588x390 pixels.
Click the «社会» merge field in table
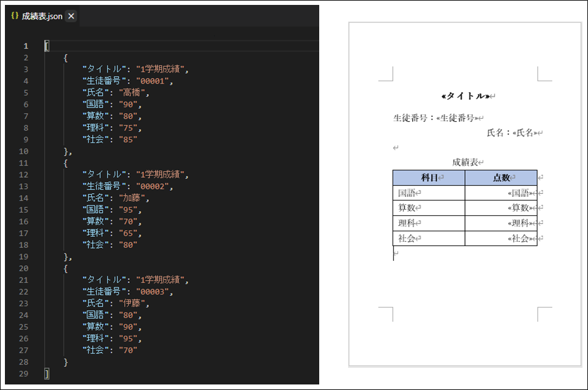[x=520, y=238]
